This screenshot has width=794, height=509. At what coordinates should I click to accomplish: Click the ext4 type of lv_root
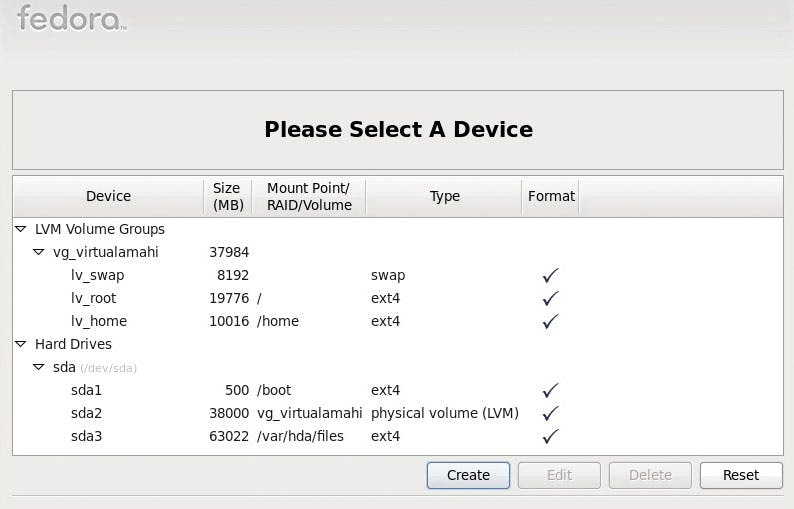point(385,298)
